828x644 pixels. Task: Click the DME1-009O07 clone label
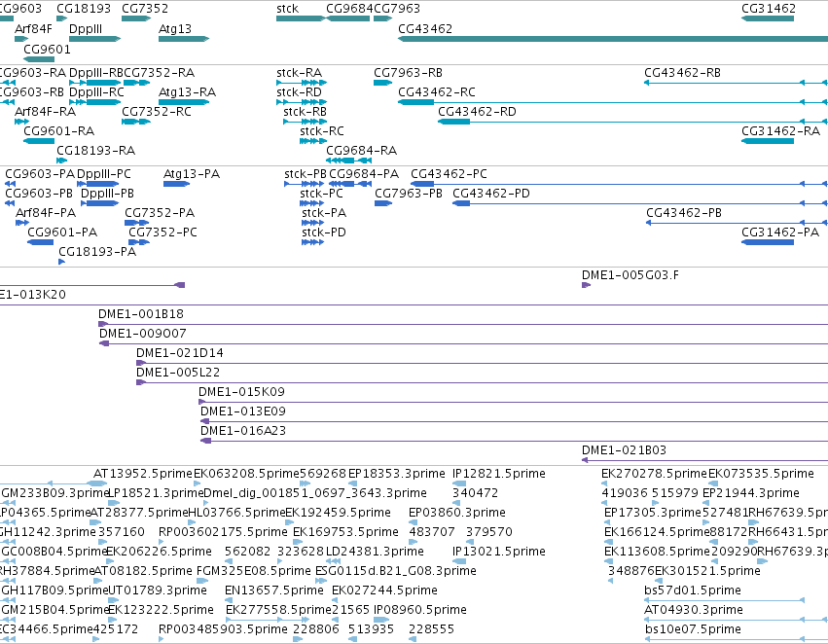click(x=143, y=334)
